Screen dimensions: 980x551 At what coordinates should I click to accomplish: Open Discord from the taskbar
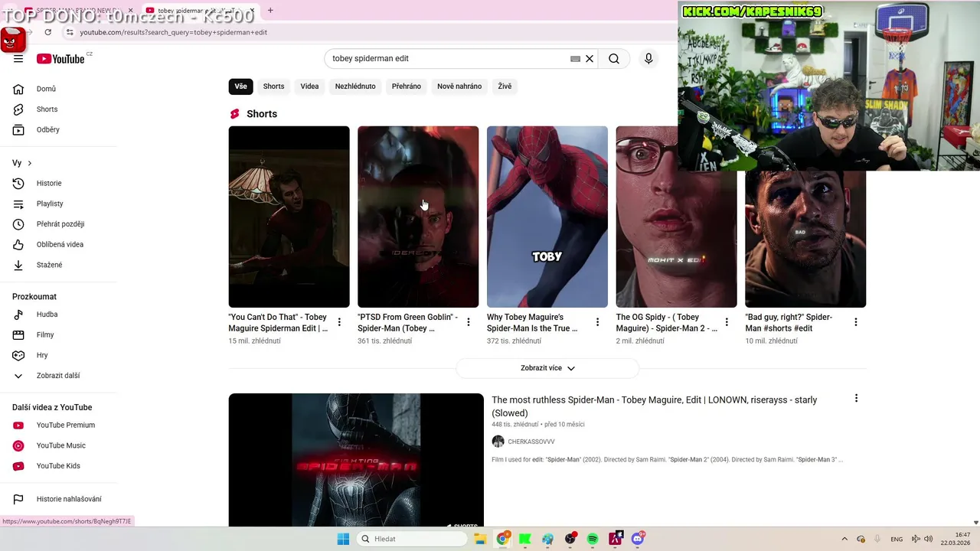pos(638,539)
